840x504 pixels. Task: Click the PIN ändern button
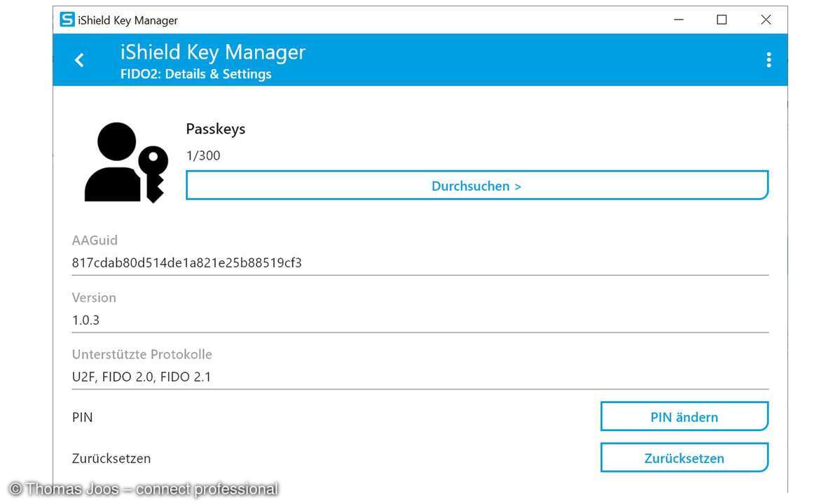tap(684, 416)
